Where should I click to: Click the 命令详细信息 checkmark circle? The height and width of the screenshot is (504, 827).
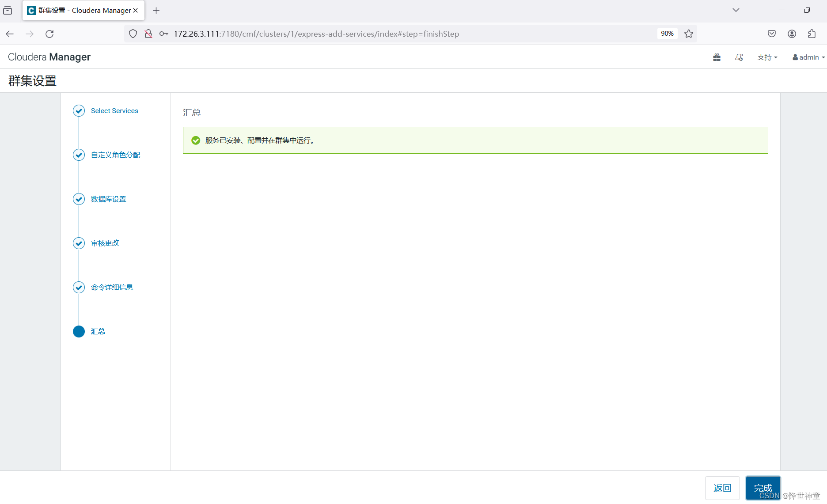click(x=79, y=288)
